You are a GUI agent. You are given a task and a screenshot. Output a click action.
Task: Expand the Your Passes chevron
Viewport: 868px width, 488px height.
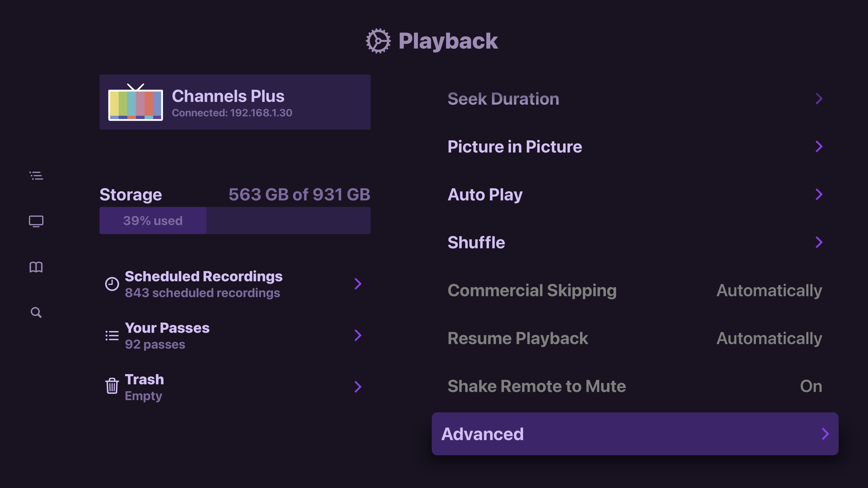(358, 335)
